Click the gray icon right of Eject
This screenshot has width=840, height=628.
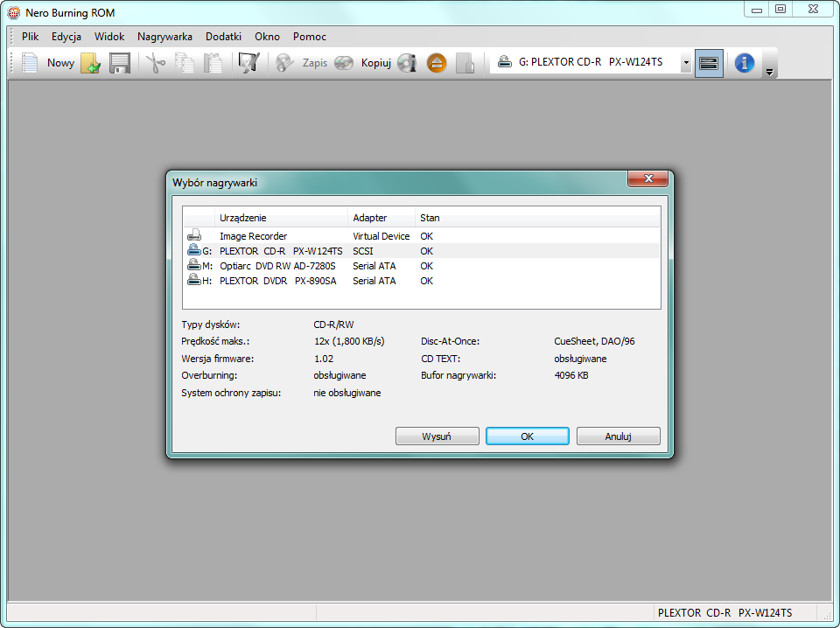(x=465, y=63)
